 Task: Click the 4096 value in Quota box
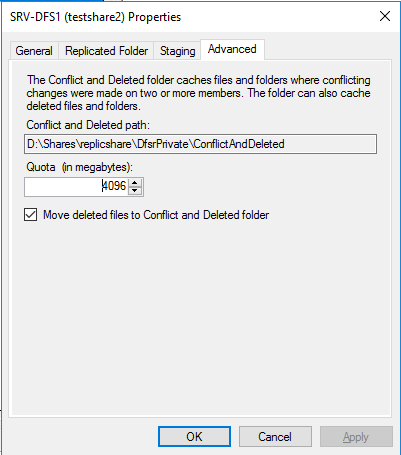(x=114, y=186)
